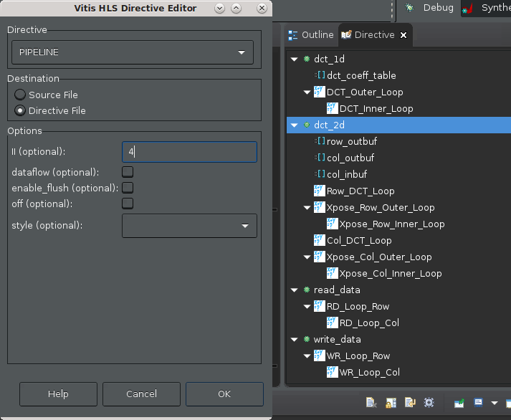Tick the off option checkbox
Viewport: 511px width, 420px height.
pos(128,204)
